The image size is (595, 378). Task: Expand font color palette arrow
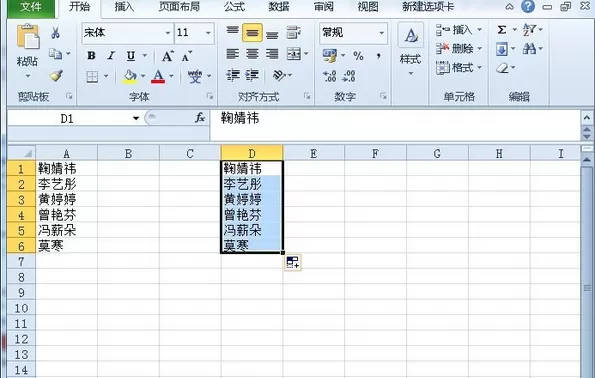[x=171, y=76]
